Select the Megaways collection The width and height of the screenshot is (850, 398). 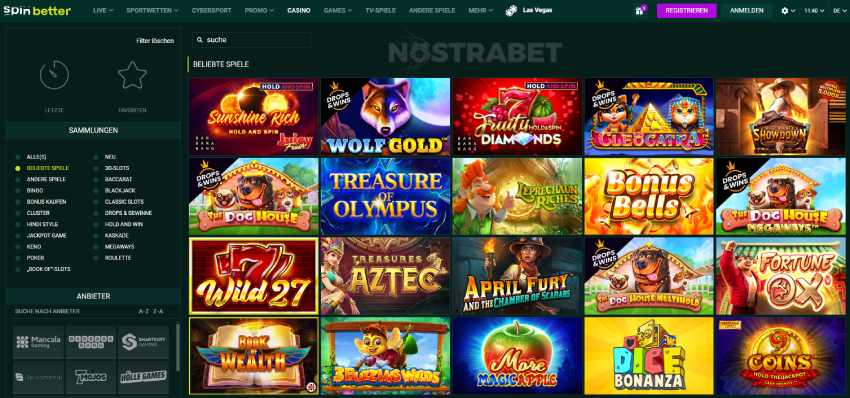pyautogui.click(x=119, y=247)
